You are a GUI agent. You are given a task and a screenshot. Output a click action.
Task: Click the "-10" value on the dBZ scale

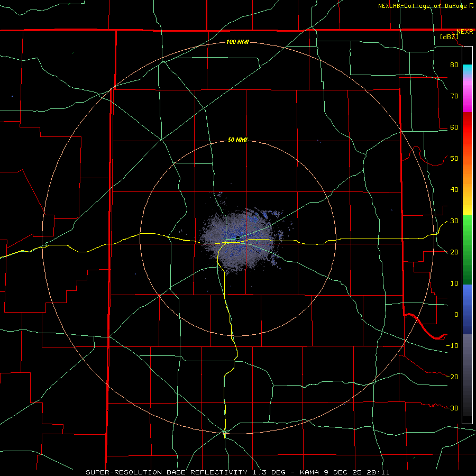pyautogui.click(x=452, y=346)
